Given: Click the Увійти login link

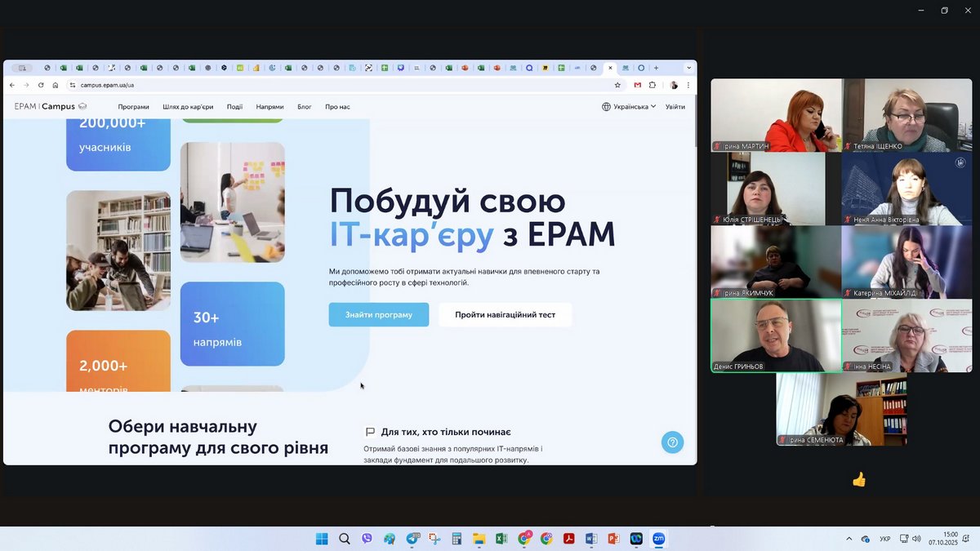Looking at the screenshot, I should 675,107.
